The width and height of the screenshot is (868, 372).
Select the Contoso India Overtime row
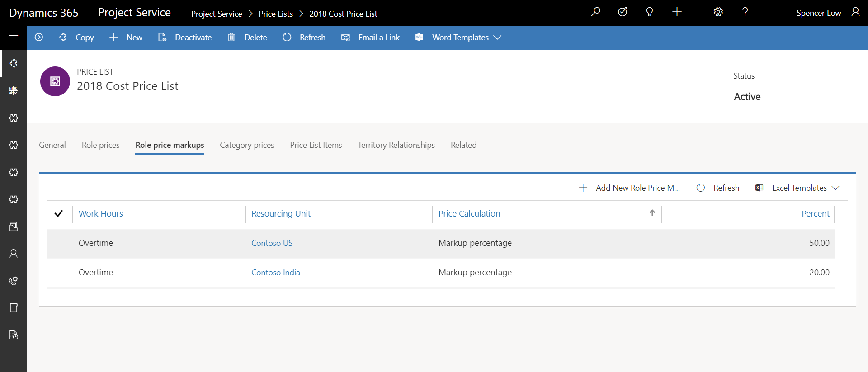tap(441, 273)
